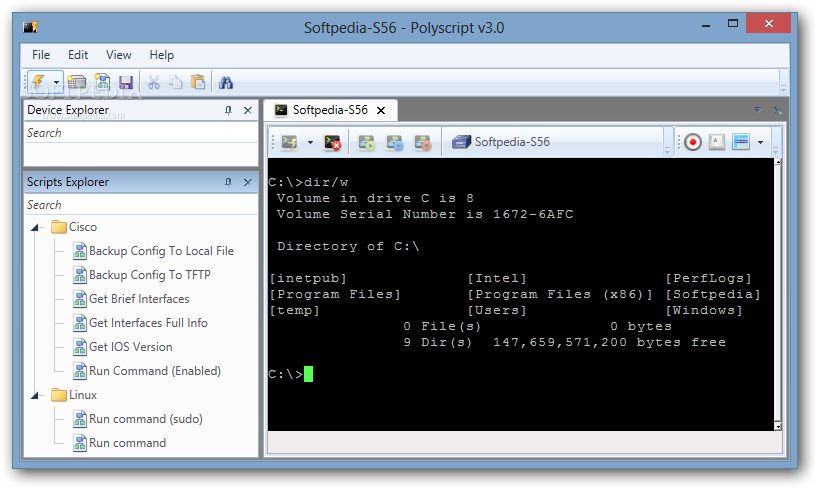Select Get Interfaces Full Info script
Image resolution: width=818 pixels, height=489 pixels.
click(140, 323)
